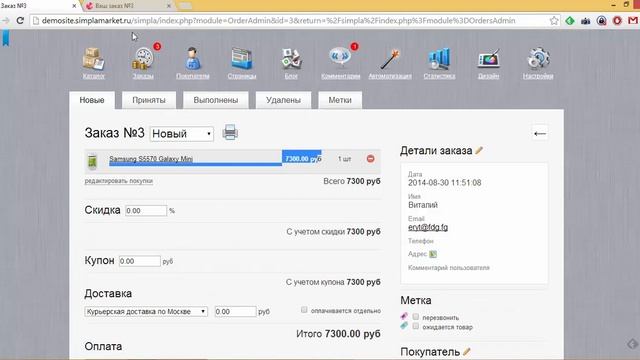Toggle the перезвонить label checkbox

coord(416,316)
